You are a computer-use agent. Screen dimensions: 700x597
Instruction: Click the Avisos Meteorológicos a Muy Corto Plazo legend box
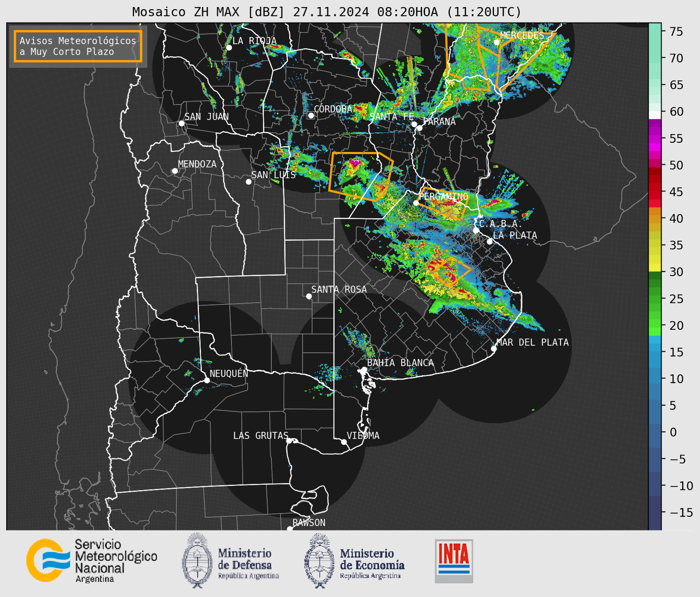pyautogui.click(x=78, y=46)
